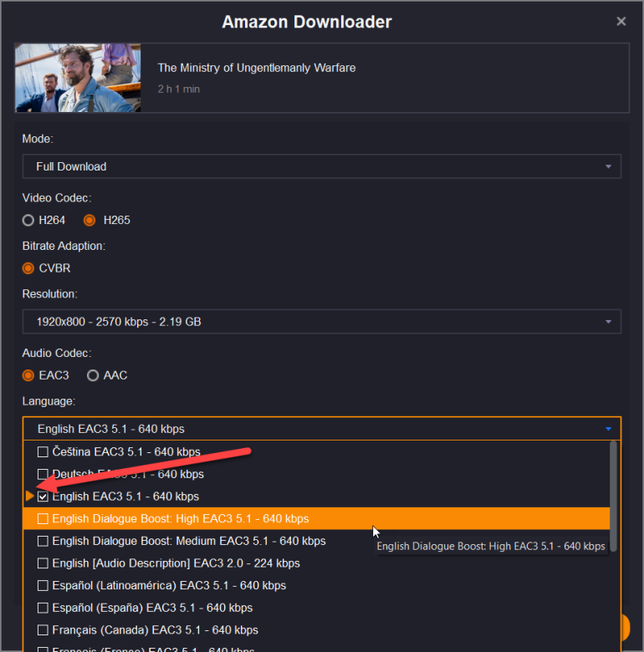Viewport: 644px width, 652px height.
Task: Check Español (España) EAC3 5.1
Action: pyautogui.click(x=43, y=608)
